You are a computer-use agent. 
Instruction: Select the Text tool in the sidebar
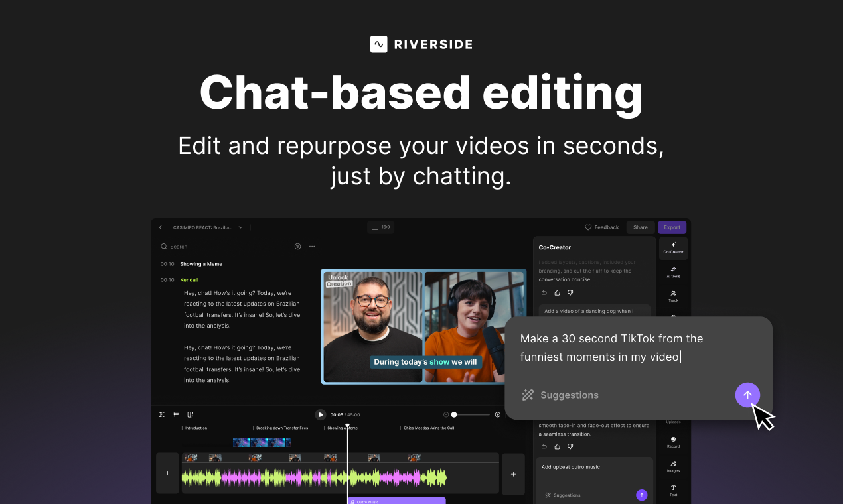673,491
